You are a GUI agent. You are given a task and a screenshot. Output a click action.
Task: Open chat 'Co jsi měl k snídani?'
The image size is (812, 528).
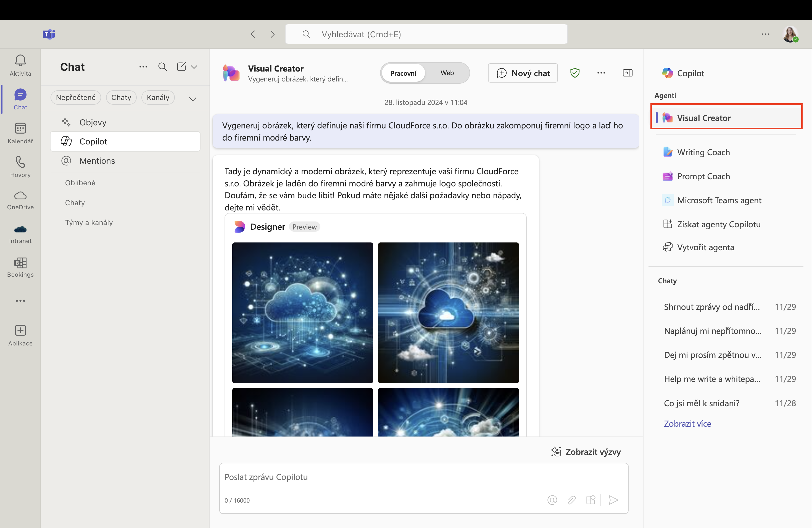729,403
